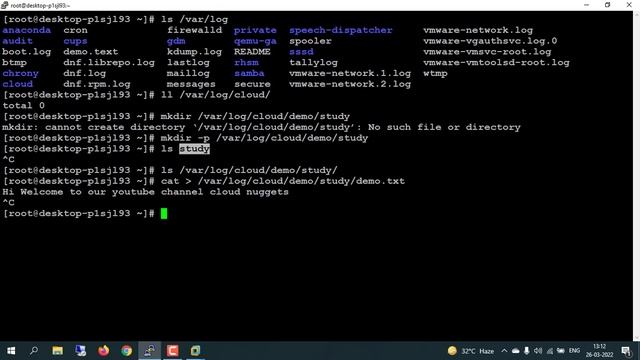The width and height of the screenshot is (640, 360).
Task: Click 'kdump.log' file name
Action: coord(194,52)
